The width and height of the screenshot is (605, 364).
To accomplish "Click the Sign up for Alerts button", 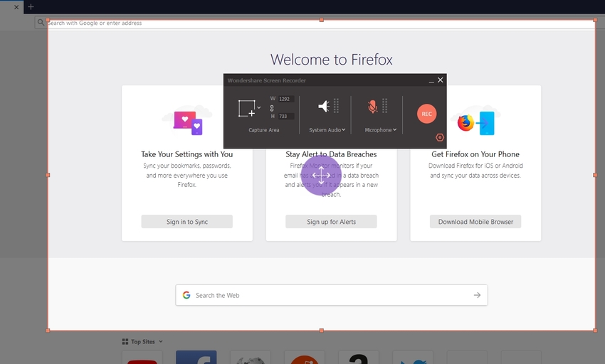I will [331, 222].
